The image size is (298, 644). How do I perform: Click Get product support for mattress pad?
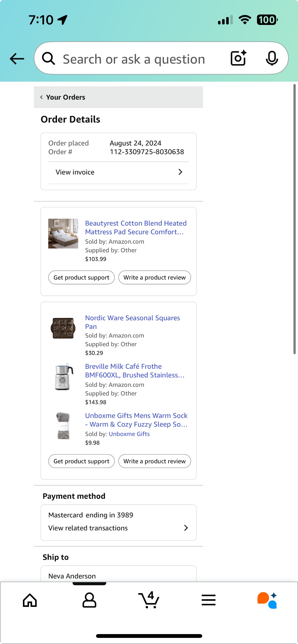point(82,277)
